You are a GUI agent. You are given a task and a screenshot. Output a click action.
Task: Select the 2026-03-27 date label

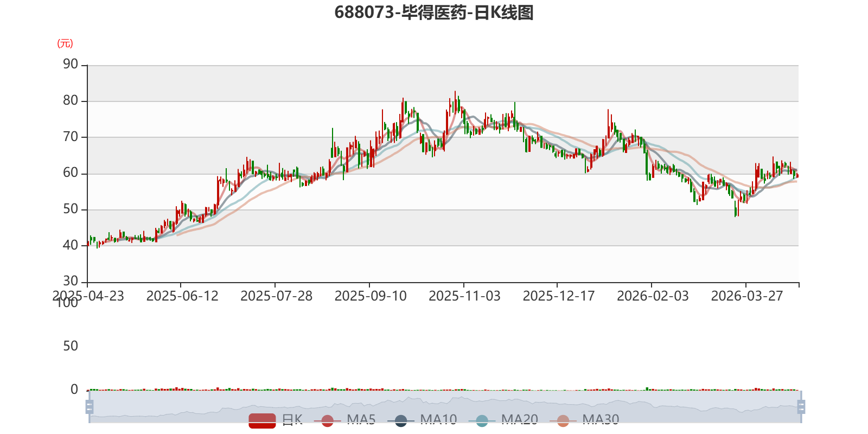coord(747,296)
